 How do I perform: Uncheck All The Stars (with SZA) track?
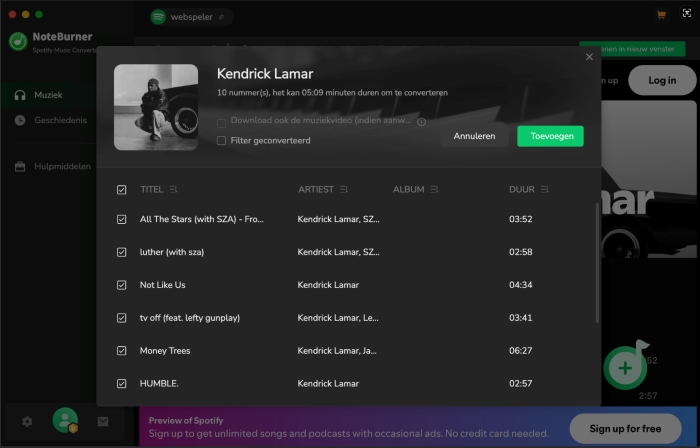click(x=121, y=220)
